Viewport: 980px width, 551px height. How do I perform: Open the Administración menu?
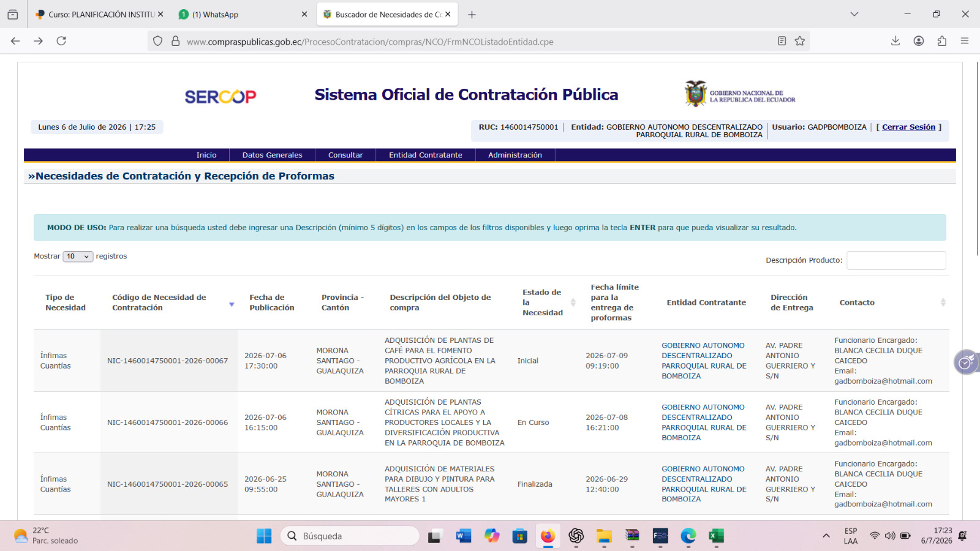(x=515, y=155)
